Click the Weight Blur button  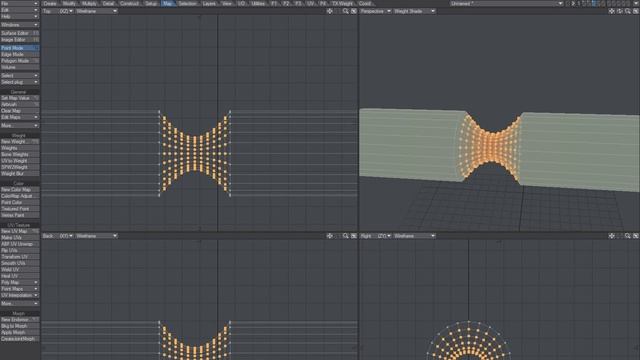pyautogui.click(x=20, y=173)
